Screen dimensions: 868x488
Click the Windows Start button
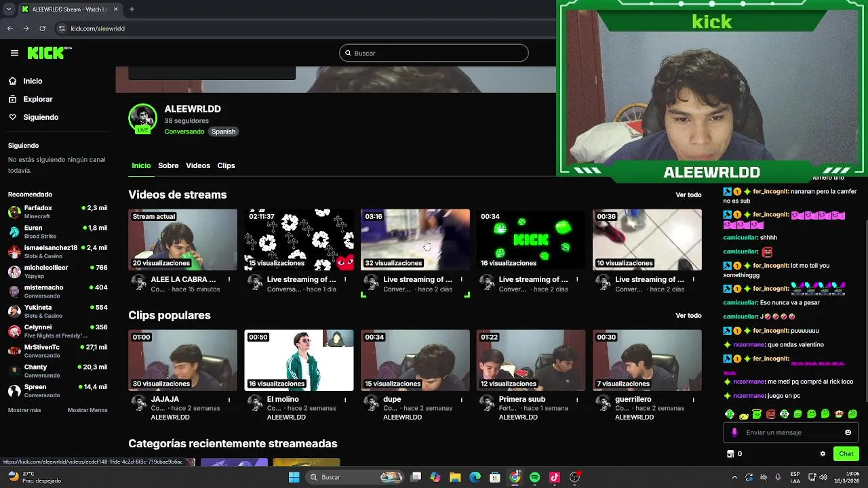pyautogui.click(x=294, y=477)
